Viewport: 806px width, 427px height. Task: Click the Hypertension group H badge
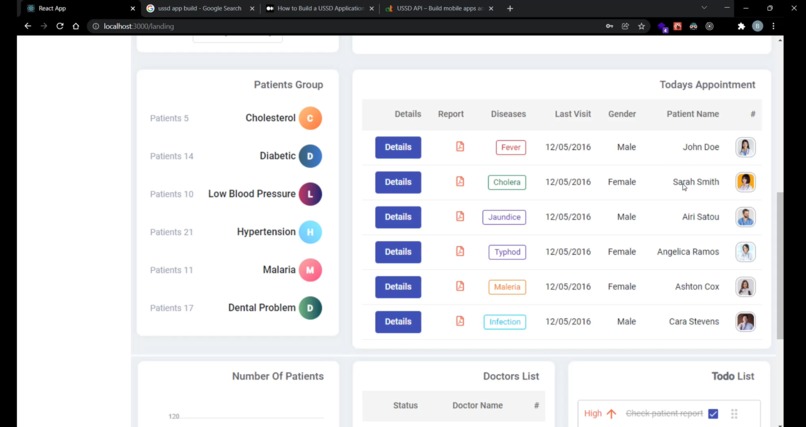pyautogui.click(x=310, y=232)
